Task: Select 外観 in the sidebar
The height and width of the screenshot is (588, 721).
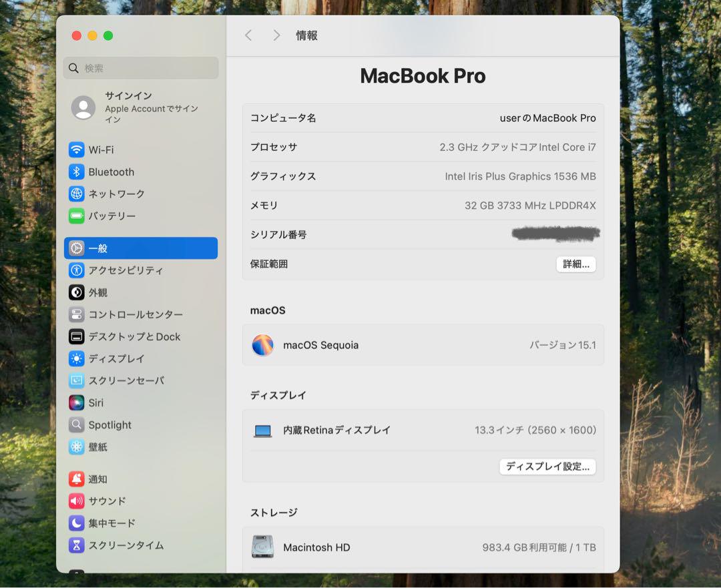Action: click(141, 292)
